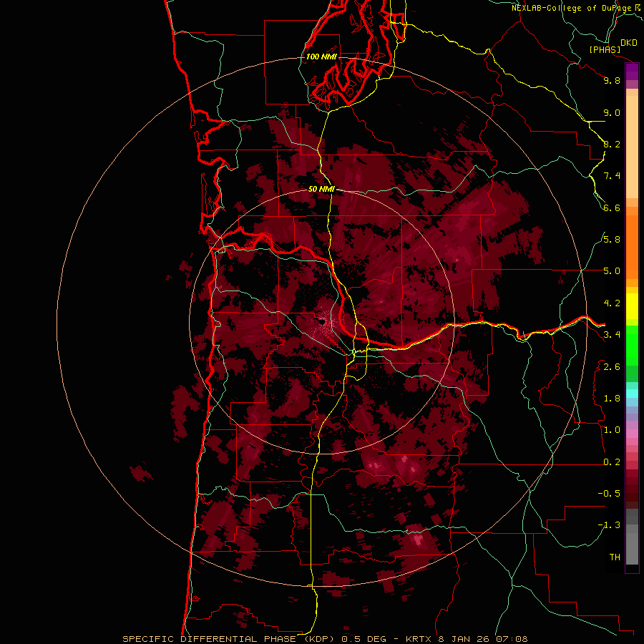Image resolution: width=644 pixels, height=644 pixels.
Task: Click the 0.2 scale value
Action: pyautogui.click(x=612, y=462)
